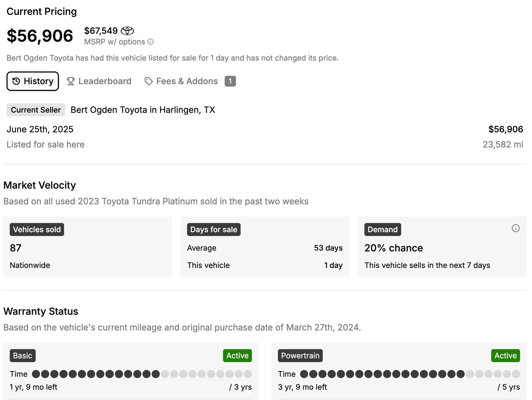
Task: Select the History tab
Action: 33,81
